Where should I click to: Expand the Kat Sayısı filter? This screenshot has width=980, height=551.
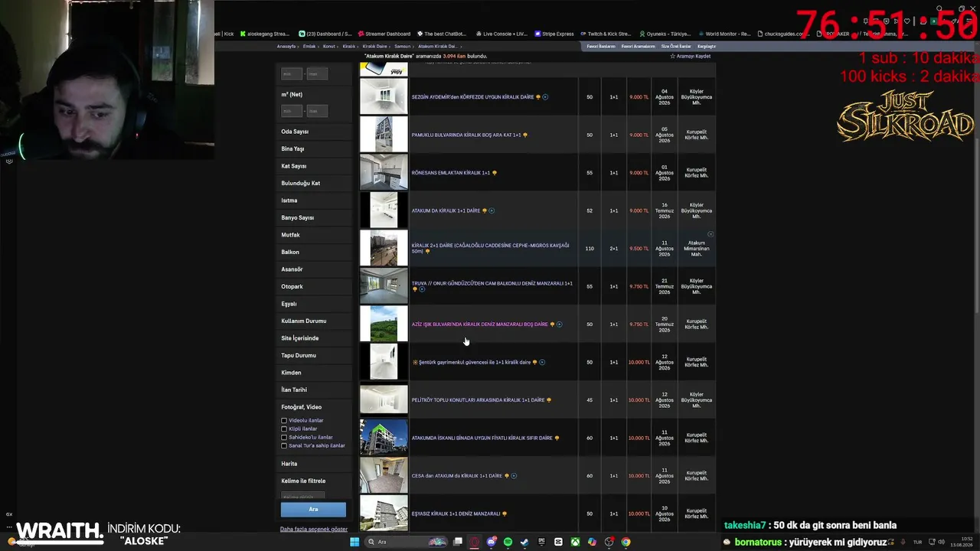tap(314, 166)
